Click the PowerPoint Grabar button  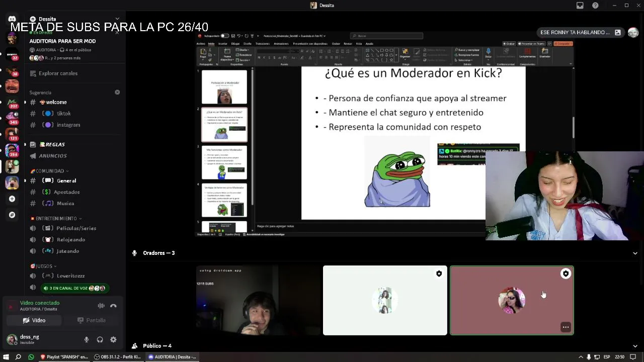[x=510, y=44]
